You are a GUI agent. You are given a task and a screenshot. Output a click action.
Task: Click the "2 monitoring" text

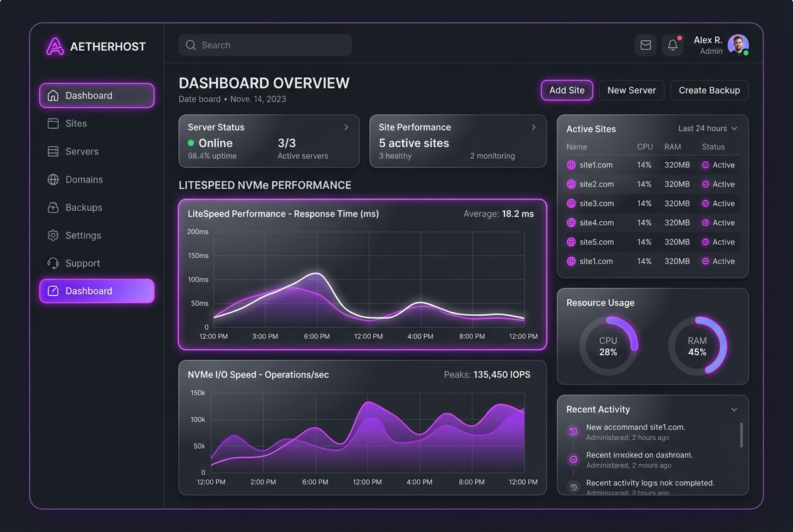[x=492, y=156]
